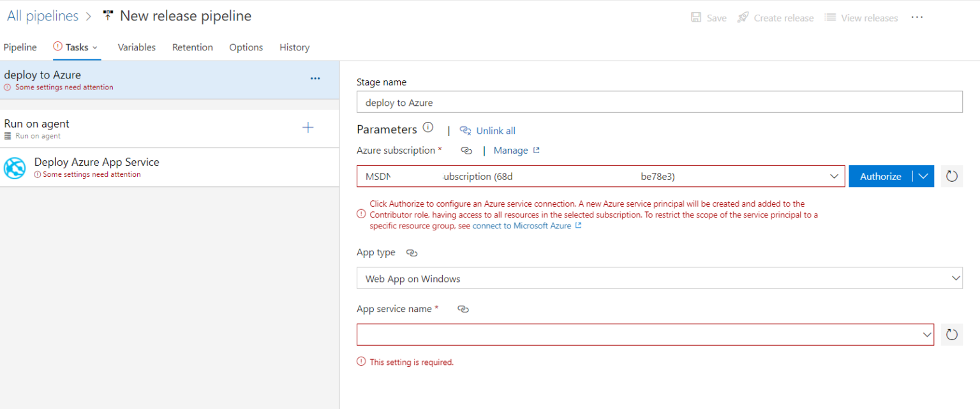Toggle the link icon beside App service name

tap(463, 309)
